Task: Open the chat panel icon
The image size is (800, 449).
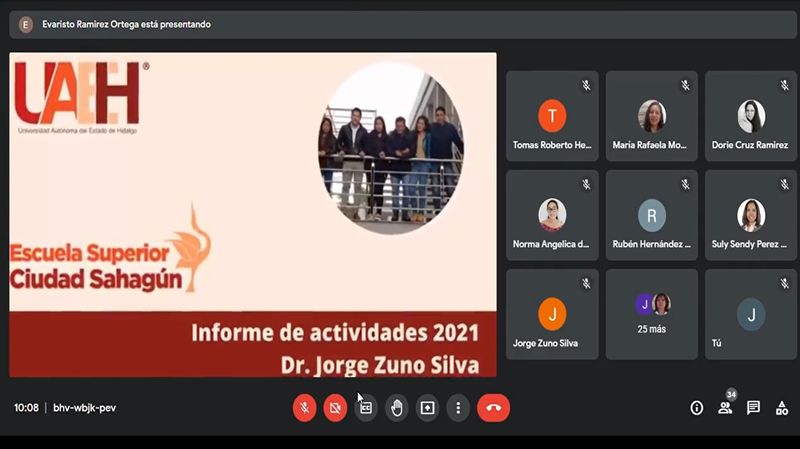Action: click(753, 408)
